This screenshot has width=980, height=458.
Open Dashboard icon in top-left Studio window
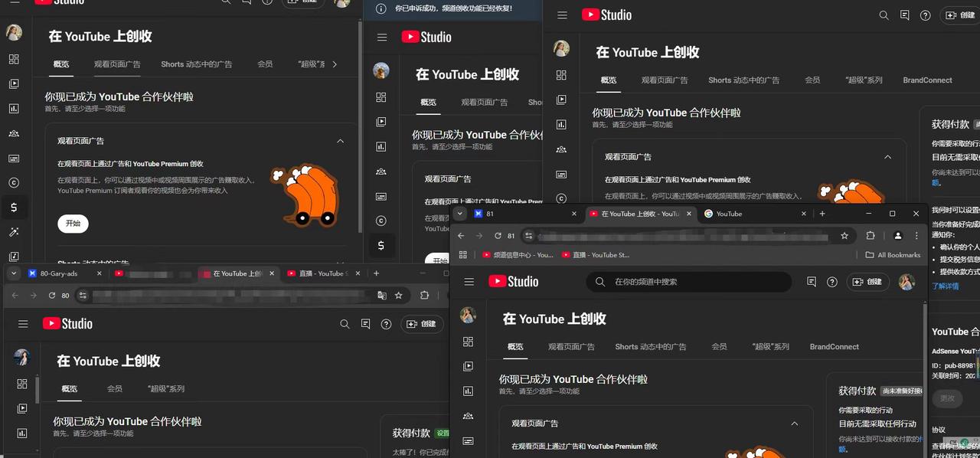tap(14, 59)
